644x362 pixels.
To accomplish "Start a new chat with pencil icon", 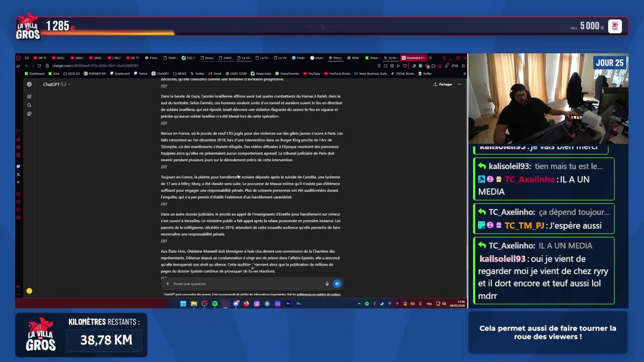I will tap(29, 96).
